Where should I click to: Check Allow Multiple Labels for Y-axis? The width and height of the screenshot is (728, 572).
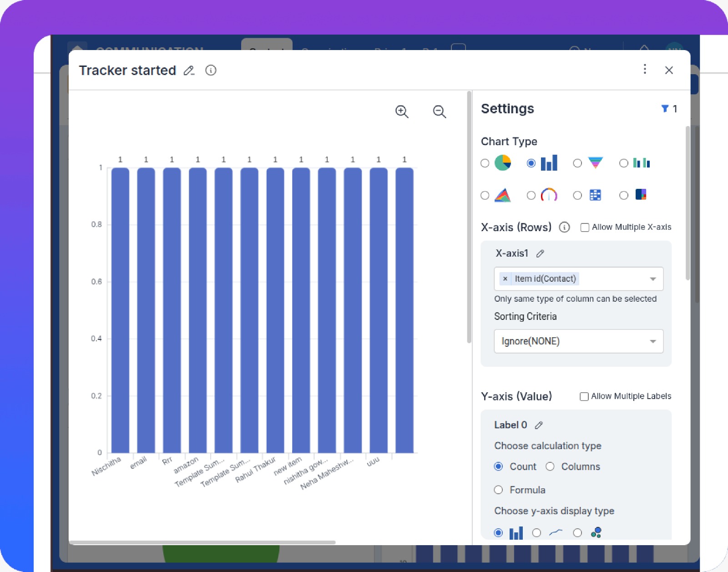click(x=584, y=396)
